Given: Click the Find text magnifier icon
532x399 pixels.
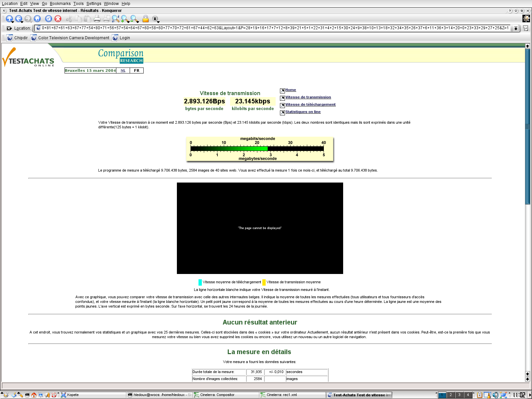Looking at the screenshot, I should (x=115, y=19).
